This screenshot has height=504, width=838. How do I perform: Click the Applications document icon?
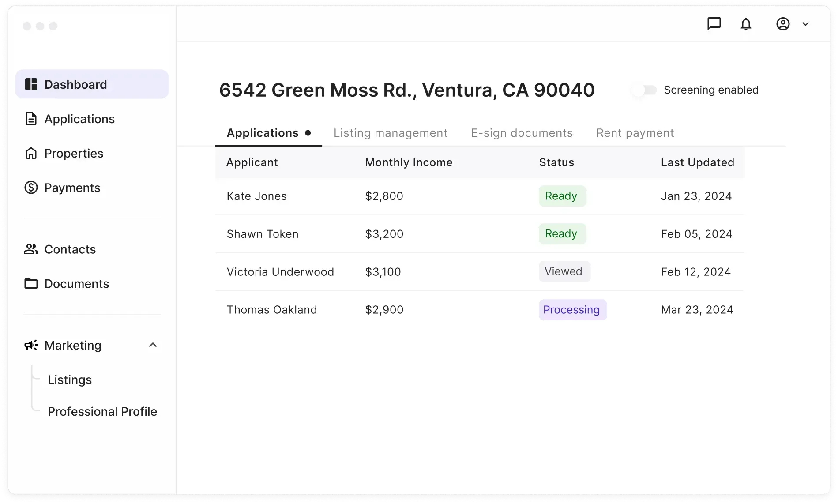pos(31,119)
